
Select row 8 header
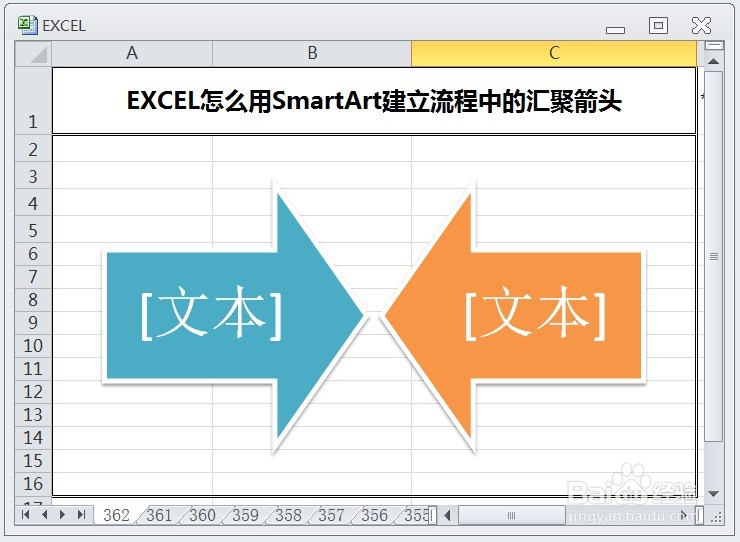coord(34,300)
